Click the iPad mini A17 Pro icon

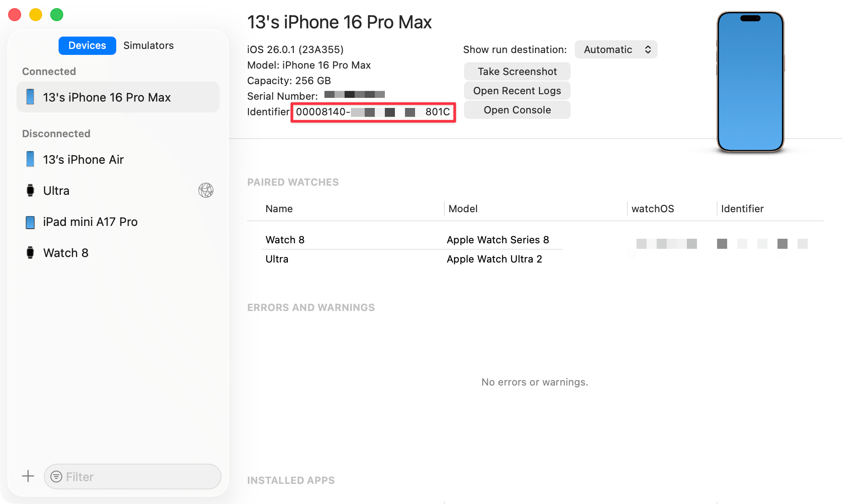tap(30, 222)
